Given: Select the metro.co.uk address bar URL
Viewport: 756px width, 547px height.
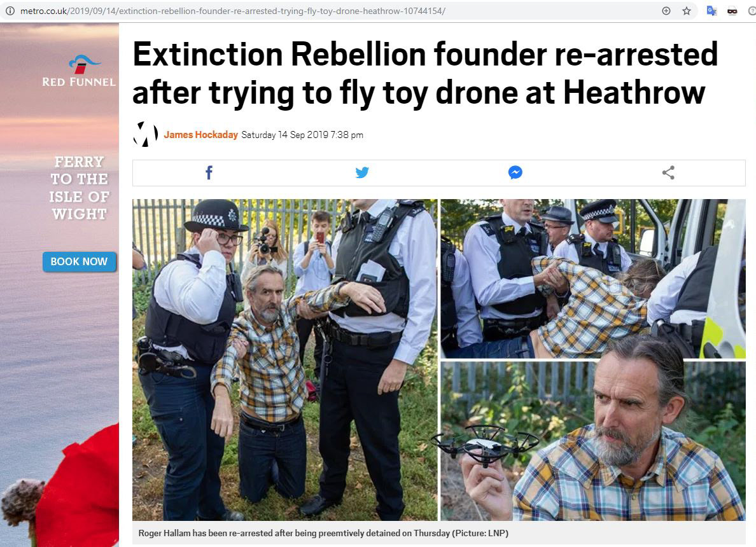Looking at the screenshot, I should click(x=233, y=11).
